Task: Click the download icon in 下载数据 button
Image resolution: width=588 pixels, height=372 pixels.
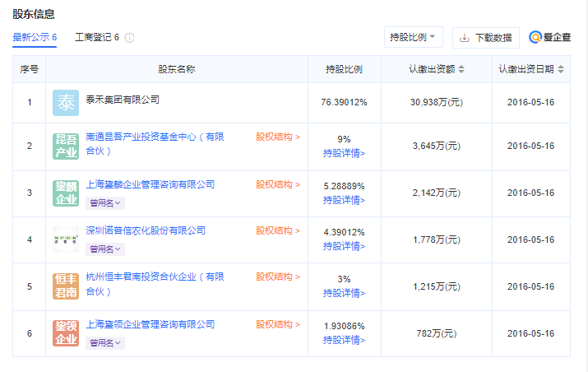Action: click(x=465, y=38)
